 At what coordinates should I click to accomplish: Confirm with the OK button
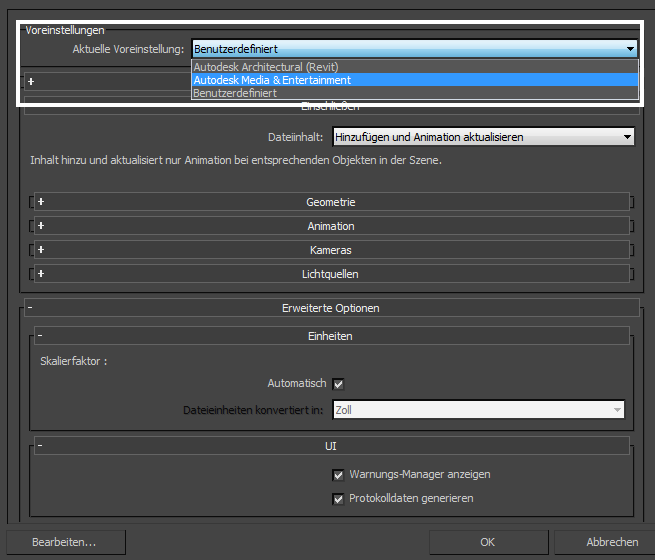pyautogui.click(x=488, y=542)
